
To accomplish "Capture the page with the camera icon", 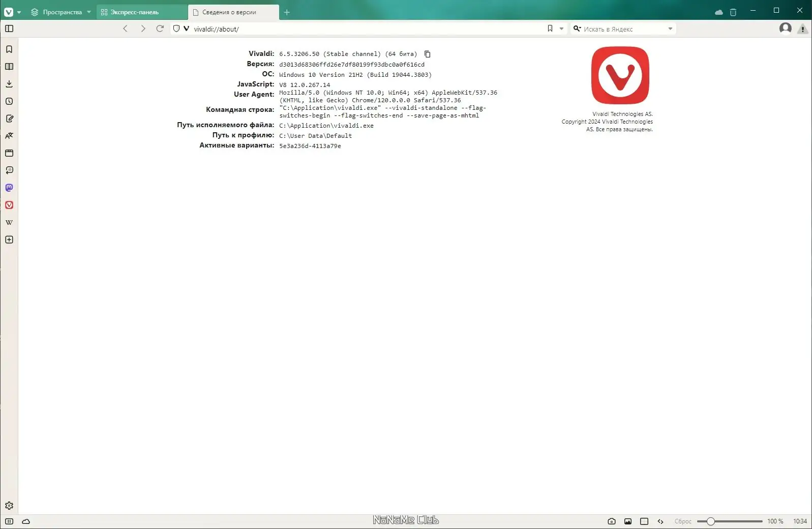I will click(612, 521).
